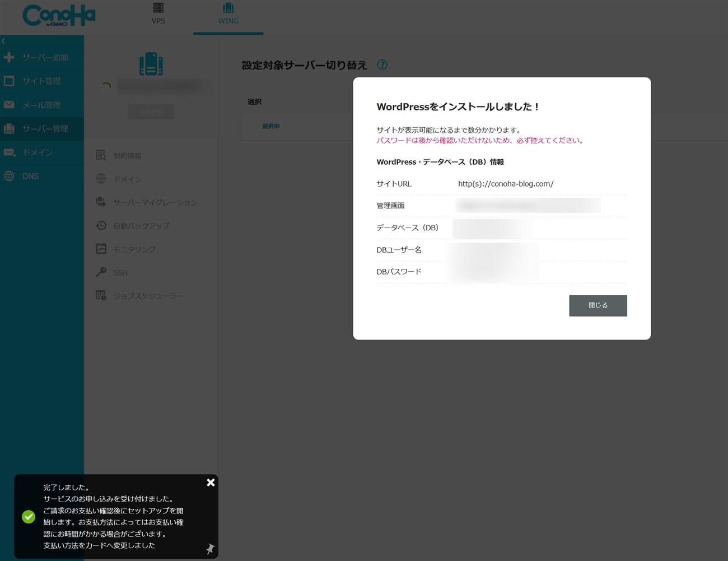The width and height of the screenshot is (728, 561).
Task: Open 自動バックアップ submenu
Action: pyautogui.click(x=141, y=226)
